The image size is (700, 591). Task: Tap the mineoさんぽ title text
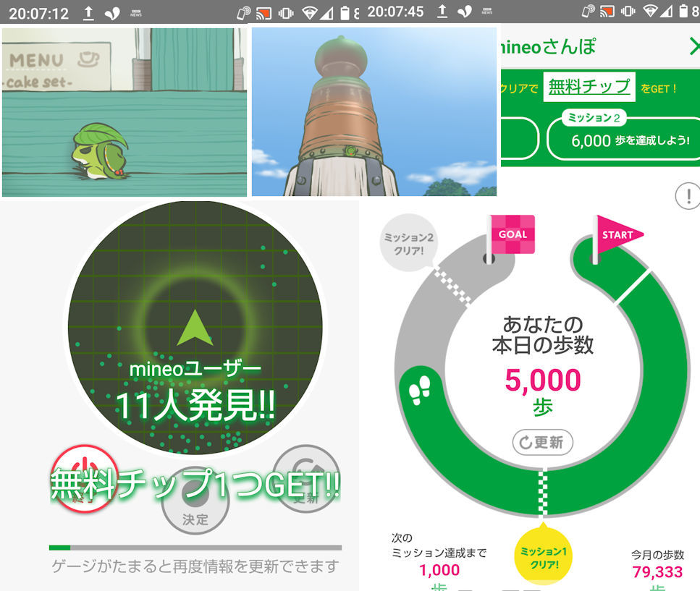[548, 46]
